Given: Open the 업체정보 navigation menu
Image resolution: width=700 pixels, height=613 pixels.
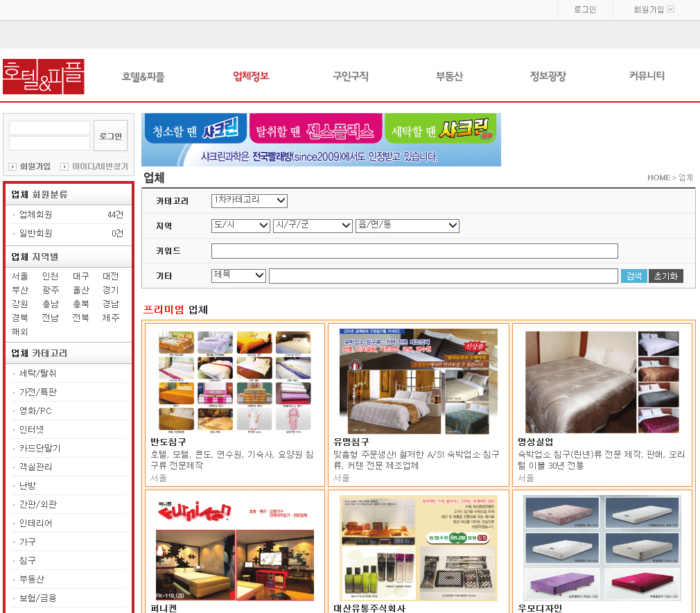Looking at the screenshot, I should 251,76.
